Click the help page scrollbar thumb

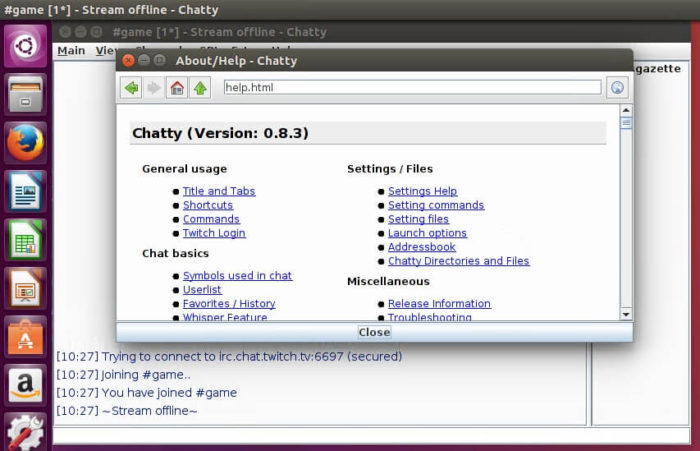[626, 122]
